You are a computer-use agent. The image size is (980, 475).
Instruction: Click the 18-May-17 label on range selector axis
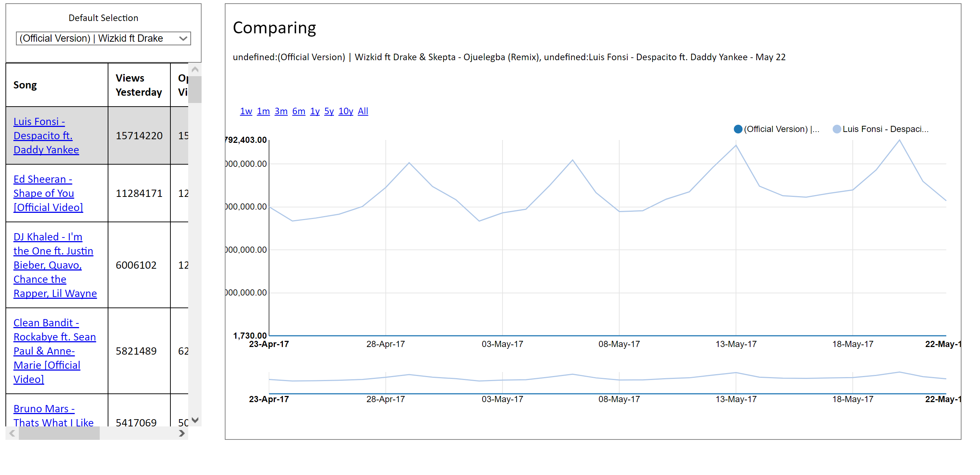(852, 399)
